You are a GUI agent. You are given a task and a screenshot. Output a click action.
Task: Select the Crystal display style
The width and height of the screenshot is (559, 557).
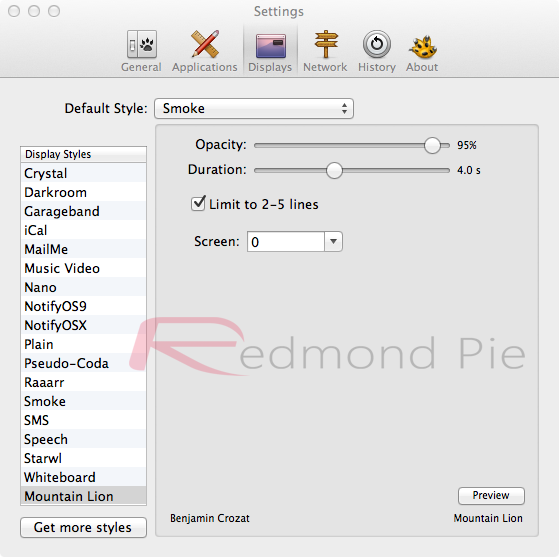pyautogui.click(x=83, y=173)
